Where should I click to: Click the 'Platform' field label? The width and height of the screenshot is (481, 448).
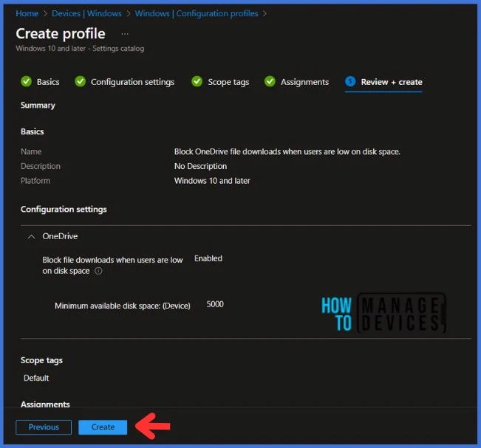coord(35,181)
